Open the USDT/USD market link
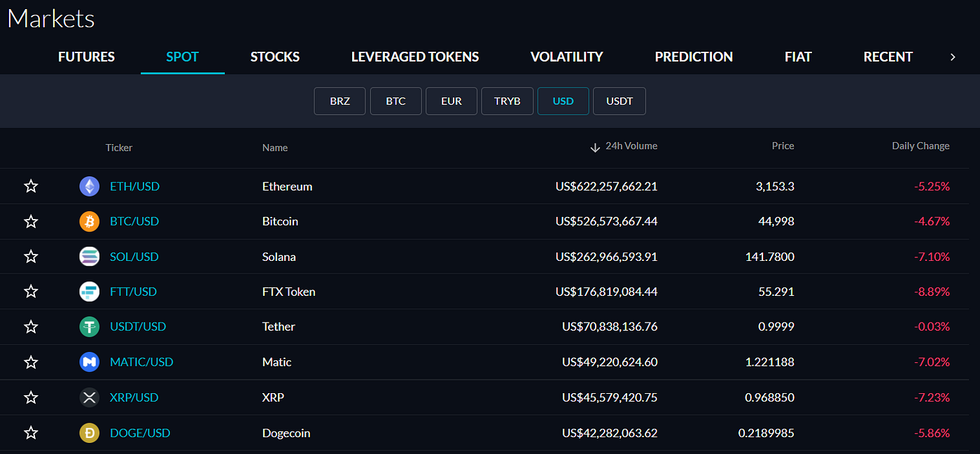This screenshot has width=980, height=454. point(138,327)
